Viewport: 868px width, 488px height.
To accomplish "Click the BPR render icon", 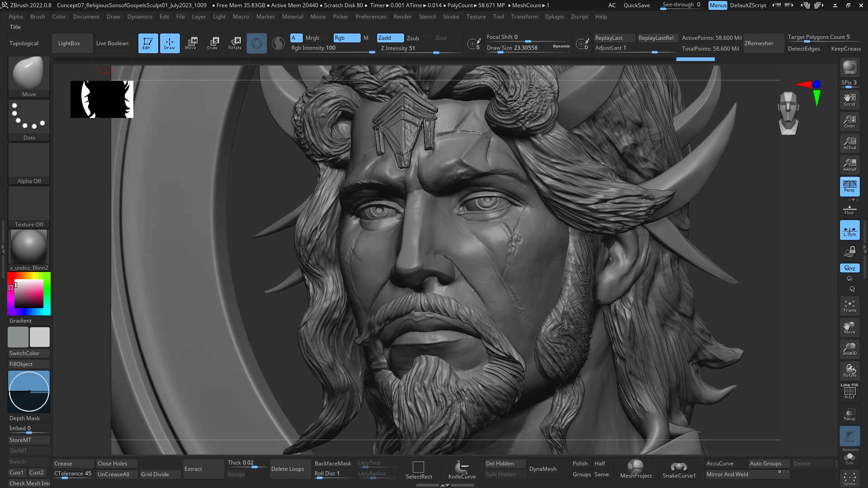I will 849,68.
